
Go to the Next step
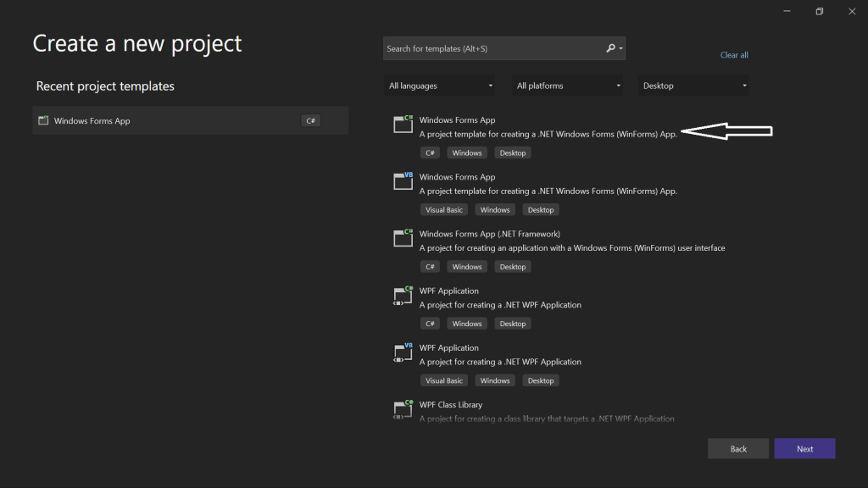(x=804, y=449)
